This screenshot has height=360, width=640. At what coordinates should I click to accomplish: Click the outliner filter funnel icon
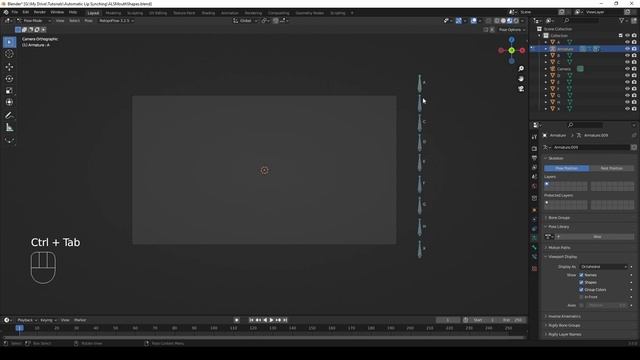[x=622, y=20]
